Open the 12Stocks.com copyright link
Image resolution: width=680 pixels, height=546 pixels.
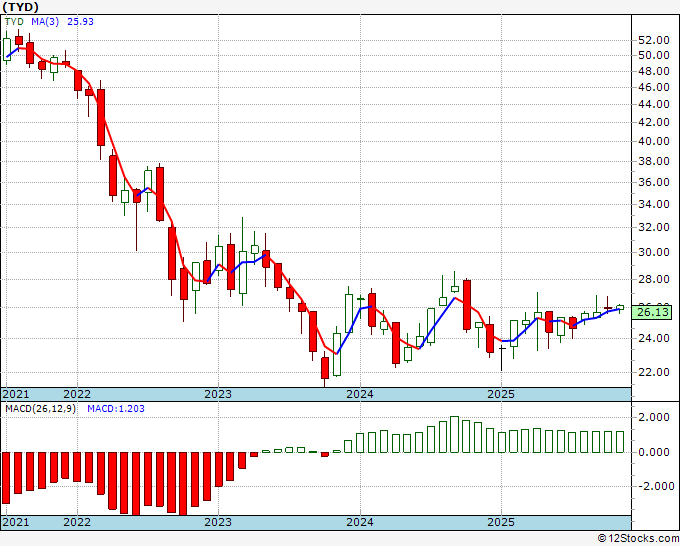(x=638, y=539)
